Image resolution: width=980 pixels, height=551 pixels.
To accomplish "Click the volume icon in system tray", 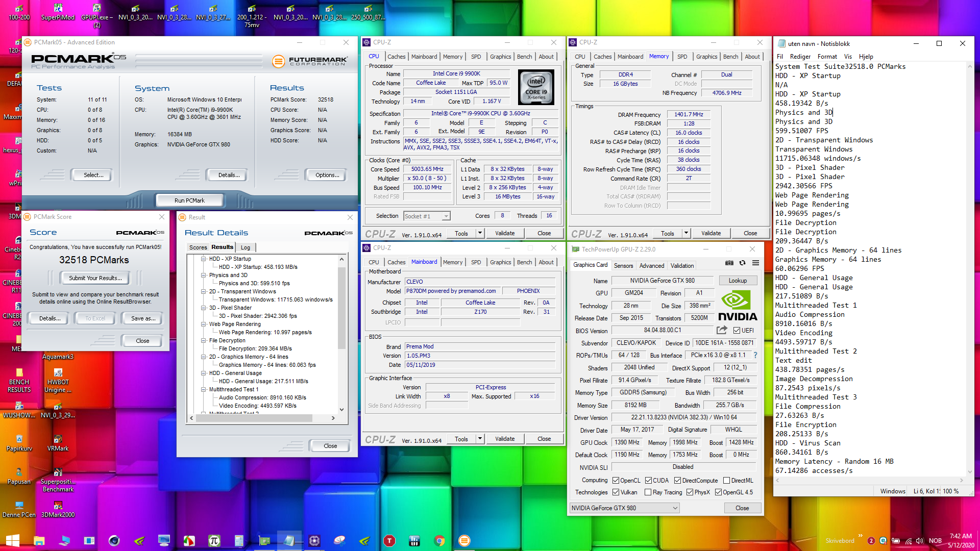I will [x=920, y=541].
